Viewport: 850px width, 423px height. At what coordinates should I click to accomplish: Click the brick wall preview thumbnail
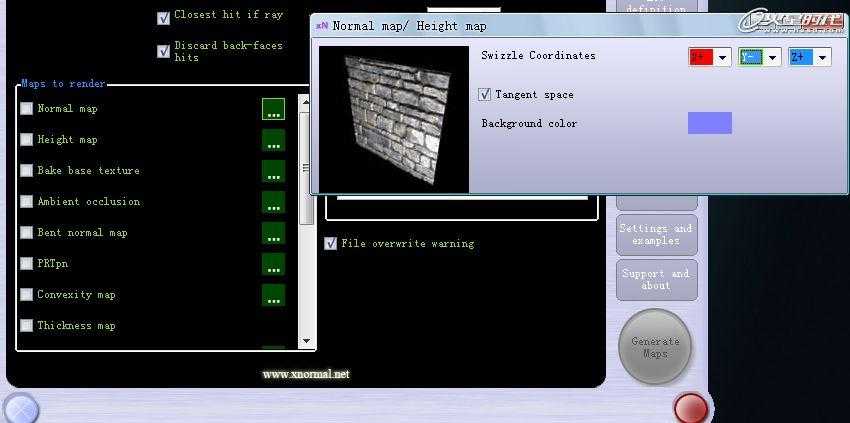click(394, 119)
